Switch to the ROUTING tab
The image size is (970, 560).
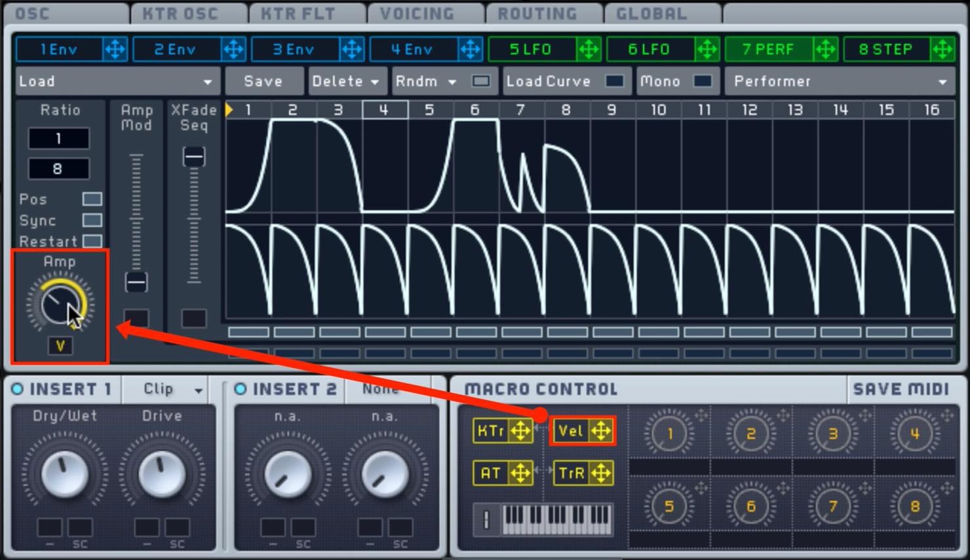[545, 13]
